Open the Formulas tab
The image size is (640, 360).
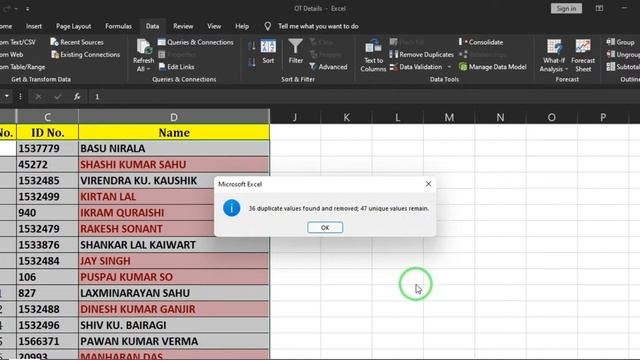[118, 26]
